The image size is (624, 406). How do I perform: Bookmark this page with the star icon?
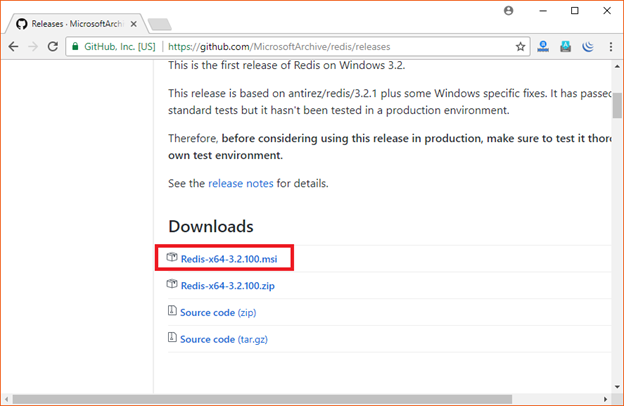520,46
